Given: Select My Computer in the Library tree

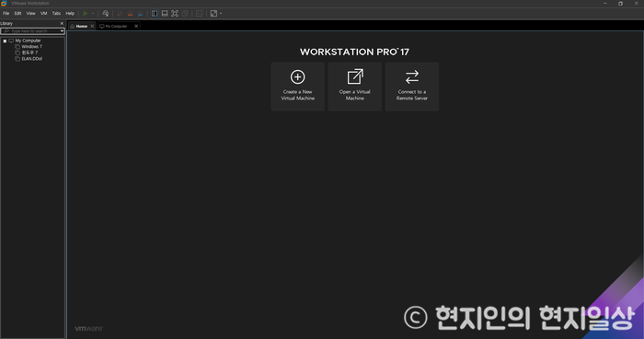Looking at the screenshot, I should [x=28, y=41].
